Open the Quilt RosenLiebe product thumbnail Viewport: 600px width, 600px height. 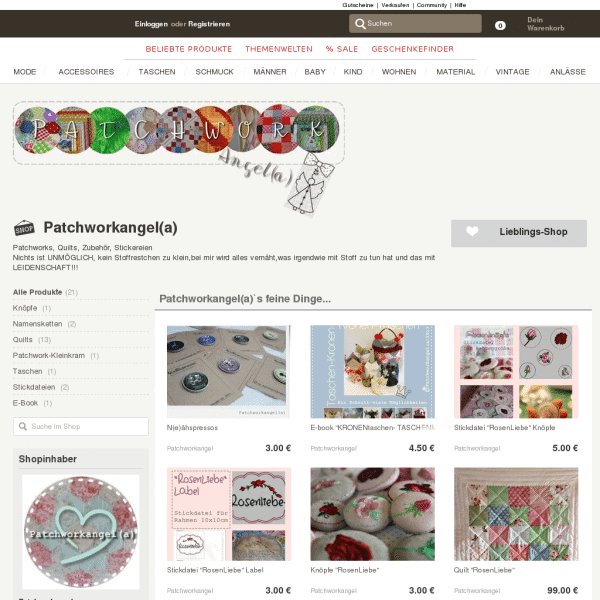point(516,514)
